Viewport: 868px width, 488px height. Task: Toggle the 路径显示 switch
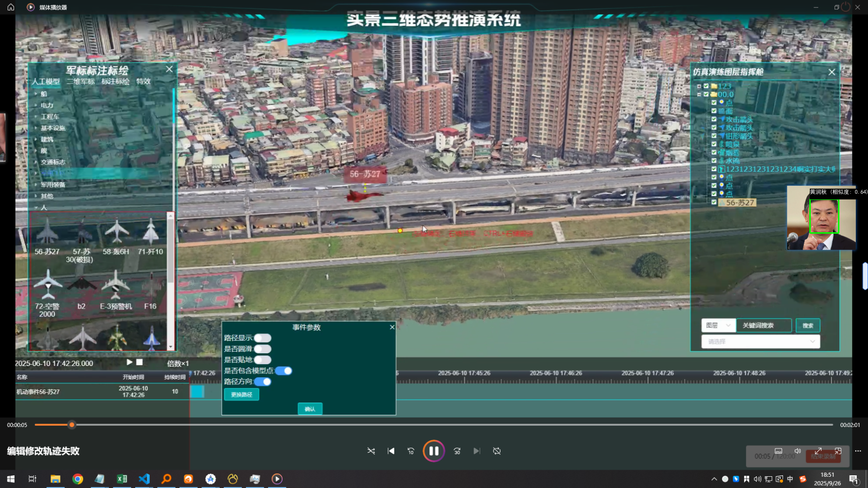[x=262, y=338]
